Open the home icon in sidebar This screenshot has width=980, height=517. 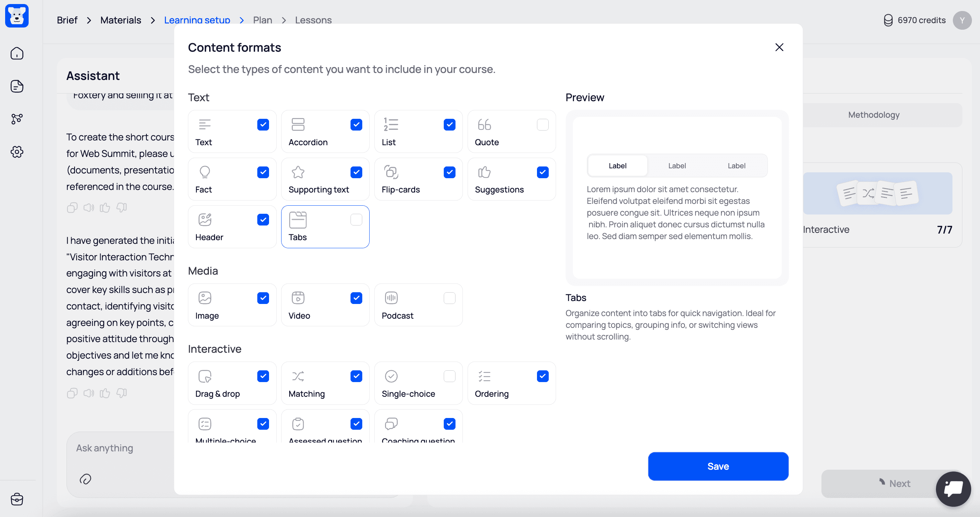(17, 53)
